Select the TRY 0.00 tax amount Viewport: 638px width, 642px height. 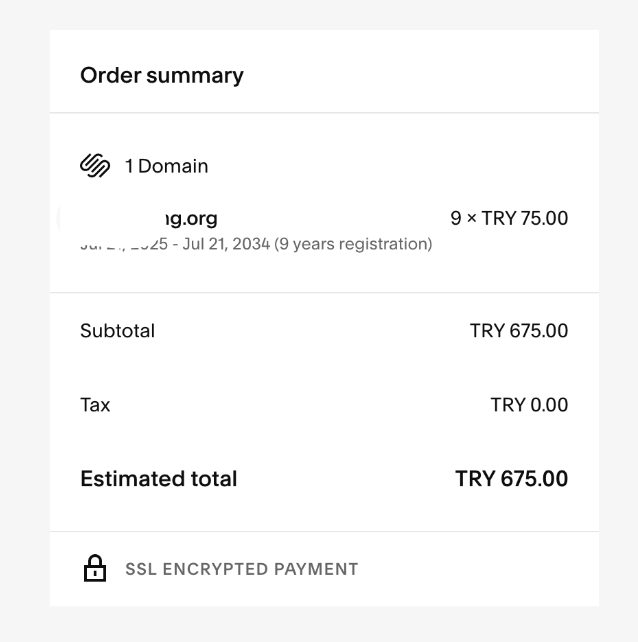[x=529, y=405]
